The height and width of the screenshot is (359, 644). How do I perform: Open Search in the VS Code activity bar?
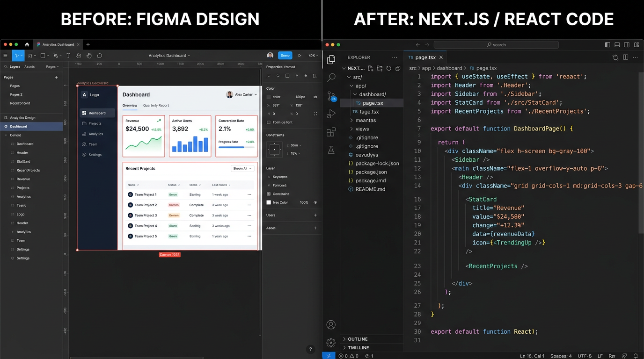331,78
